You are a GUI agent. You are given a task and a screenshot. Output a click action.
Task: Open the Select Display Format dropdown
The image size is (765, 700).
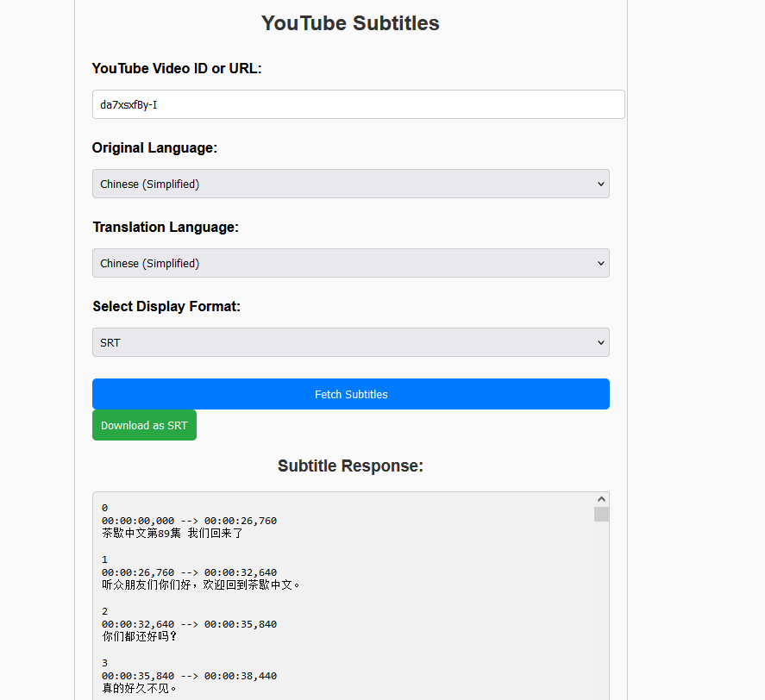[x=351, y=342]
